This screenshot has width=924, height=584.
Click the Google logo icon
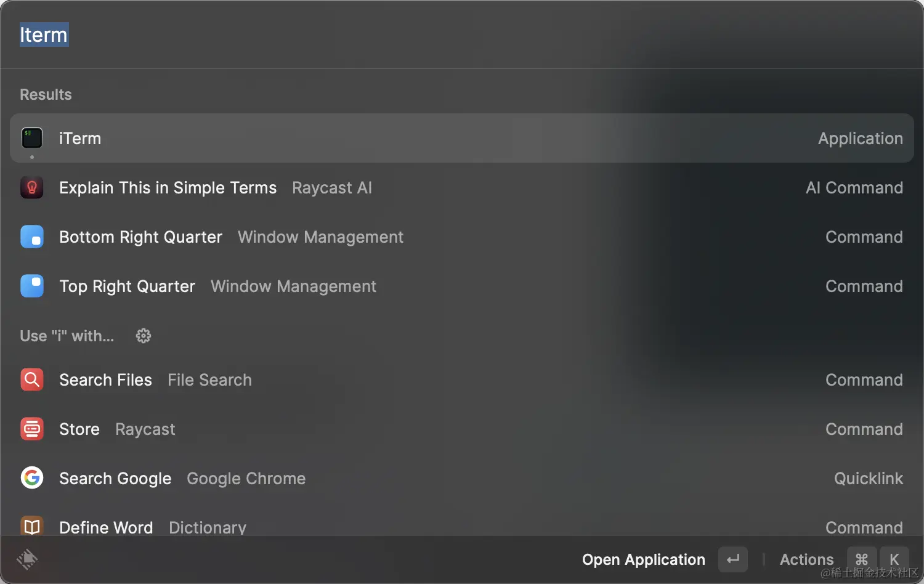(32, 478)
